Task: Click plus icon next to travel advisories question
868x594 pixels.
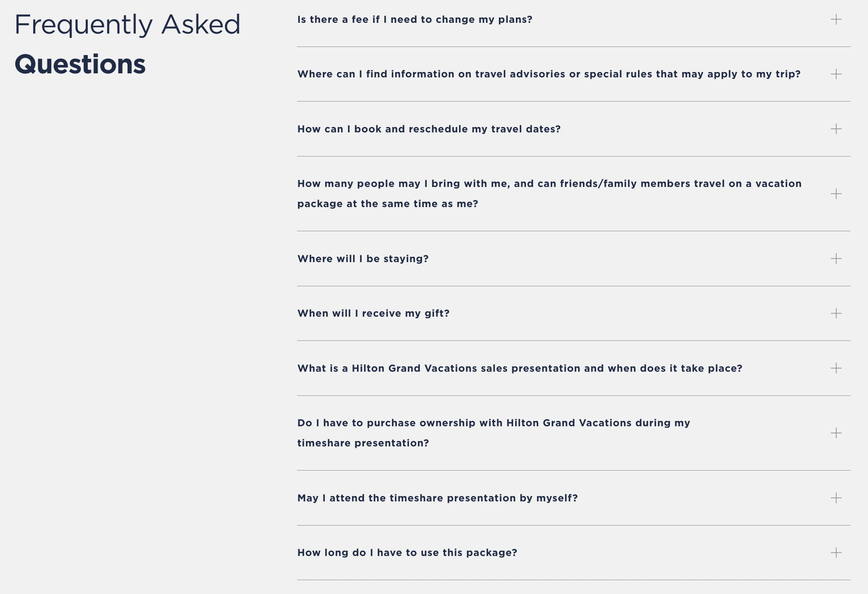Action: 836,74
